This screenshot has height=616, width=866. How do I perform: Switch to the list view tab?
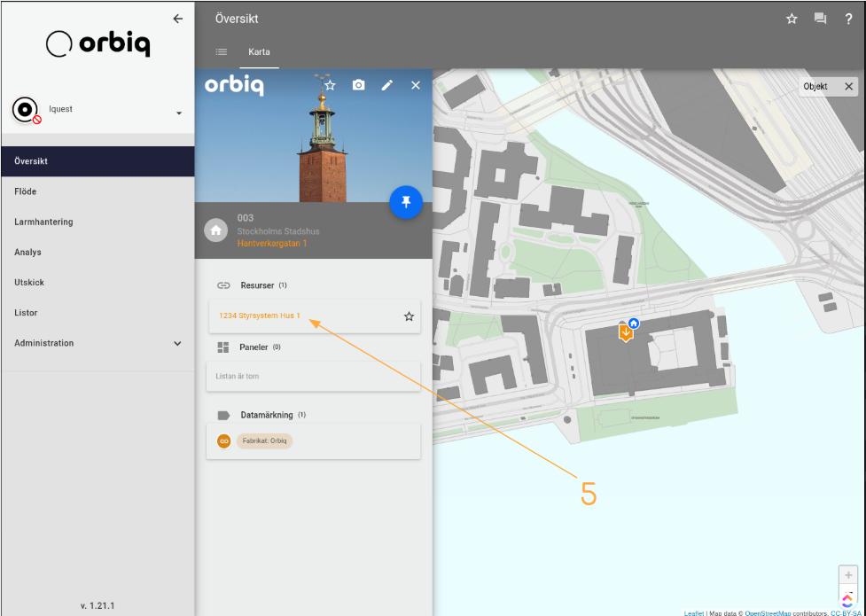tap(222, 52)
